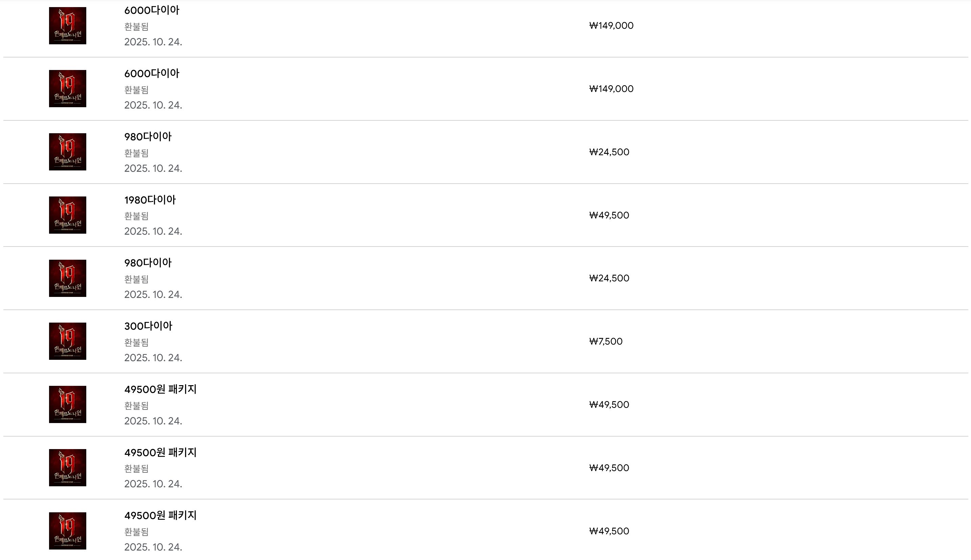This screenshot has width=971, height=560.
Task: Open the second 980다이아 entry's game icon
Action: click(x=67, y=278)
